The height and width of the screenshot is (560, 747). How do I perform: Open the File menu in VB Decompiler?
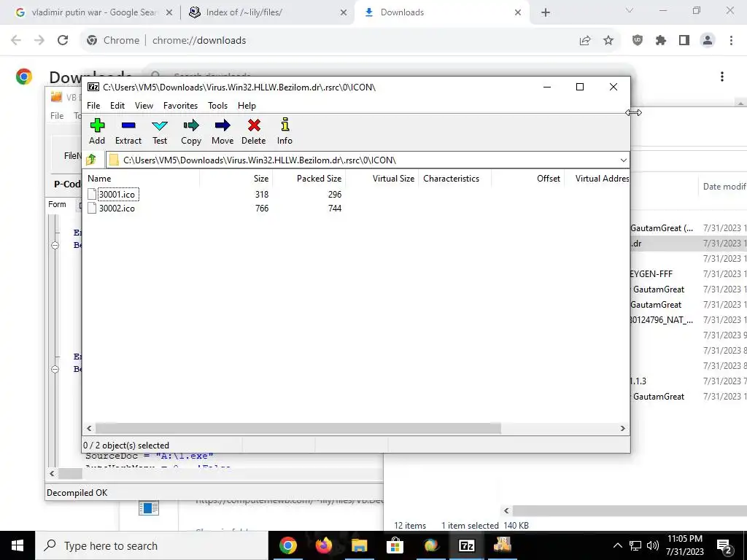[57, 116]
